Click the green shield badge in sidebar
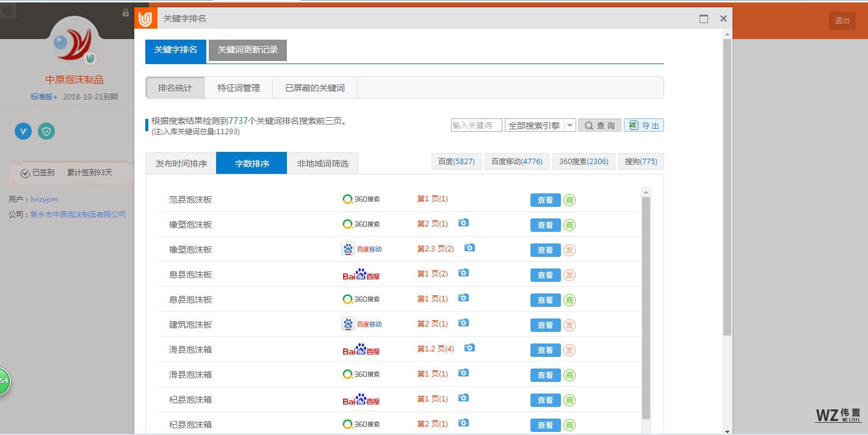The height and width of the screenshot is (435, 868). point(46,131)
